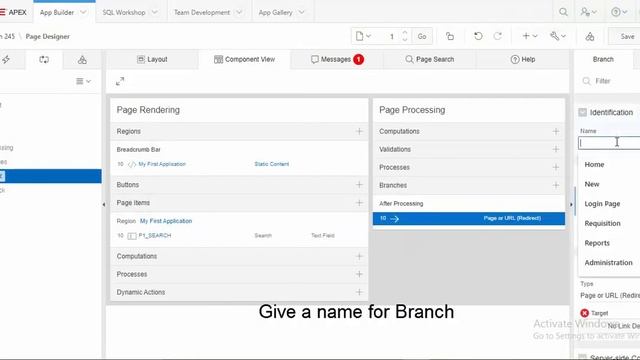The height and width of the screenshot is (360, 640).
Task: Add a new page item with plus
Action: coord(359,202)
